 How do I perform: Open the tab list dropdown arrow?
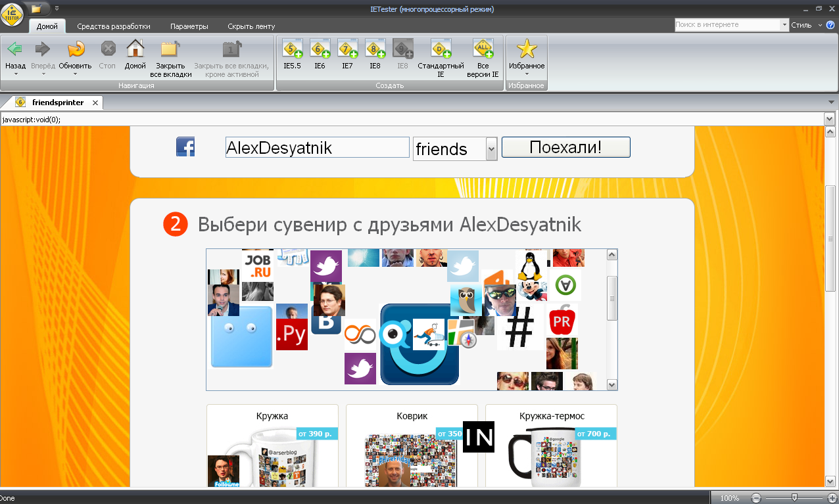(832, 103)
